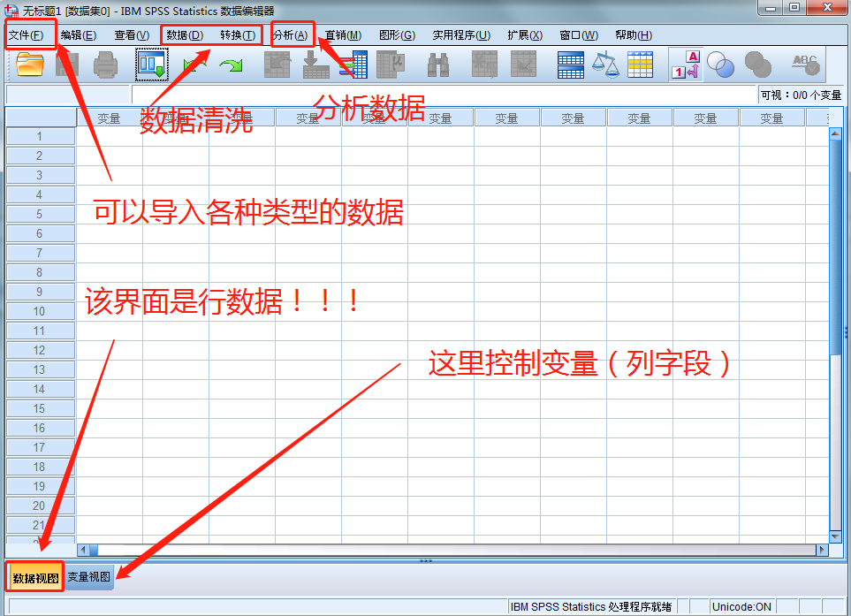Click vertical scrollbar up arrow
851x616 pixels.
[835, 133]
